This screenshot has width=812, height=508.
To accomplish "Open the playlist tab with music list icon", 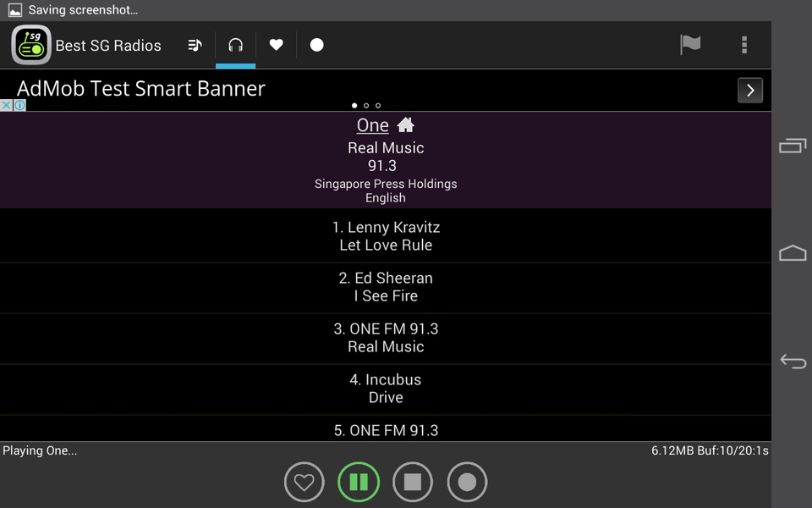I will tap(195, 45).
